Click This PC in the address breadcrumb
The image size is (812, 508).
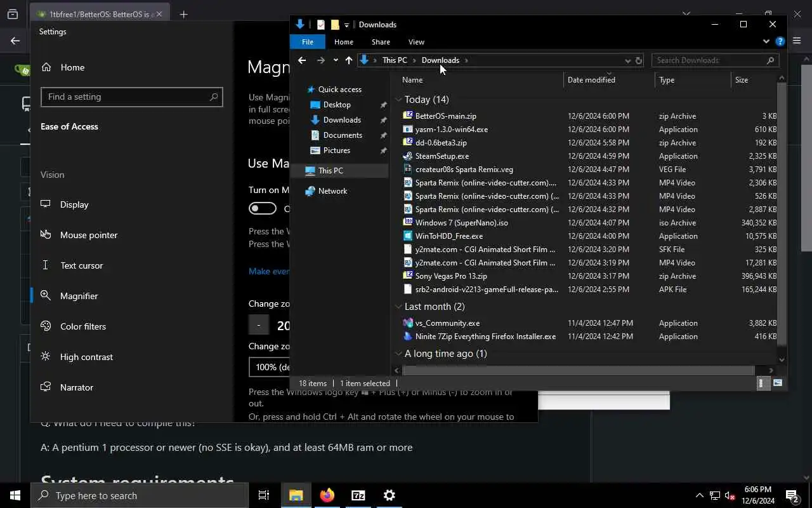pos(395,60)
